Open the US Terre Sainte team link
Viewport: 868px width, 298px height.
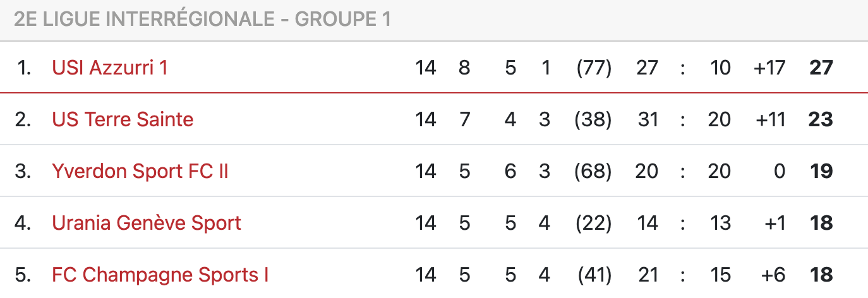(x=123, y=119)
